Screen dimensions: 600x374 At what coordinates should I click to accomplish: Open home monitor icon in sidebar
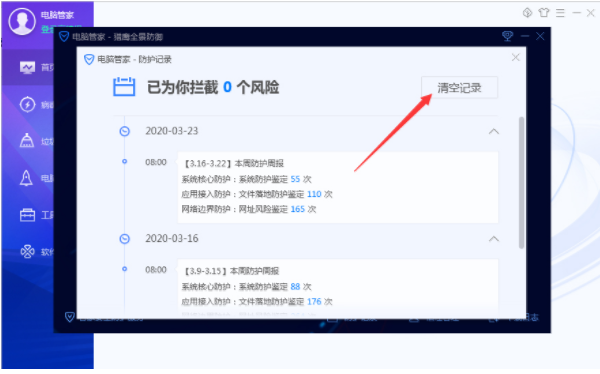point(27,67)
